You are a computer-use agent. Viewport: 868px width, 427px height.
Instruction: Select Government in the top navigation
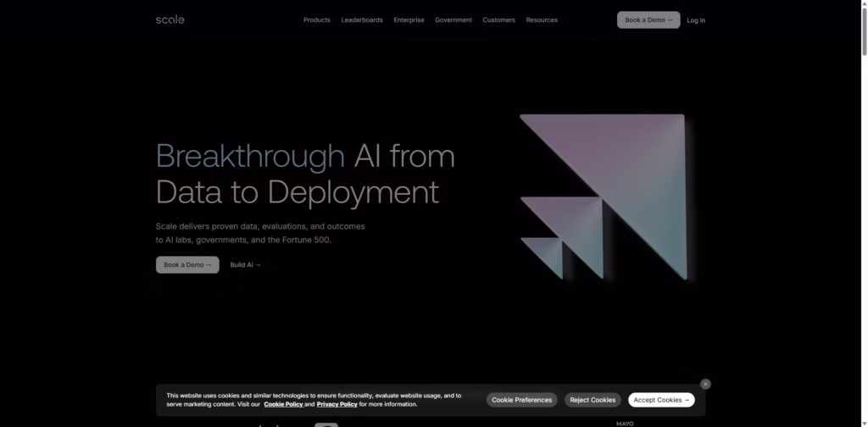[453, 19]
